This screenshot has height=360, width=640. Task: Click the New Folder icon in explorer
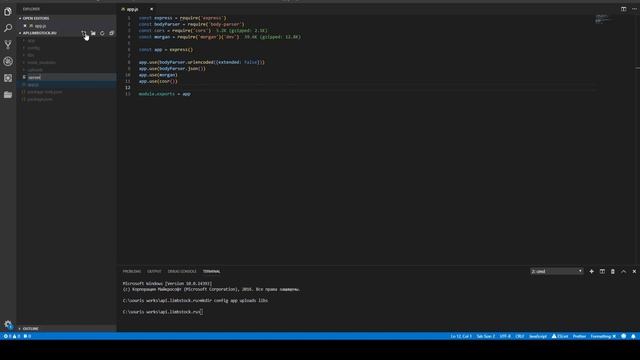pyautogui.click(x=93, y=33)
